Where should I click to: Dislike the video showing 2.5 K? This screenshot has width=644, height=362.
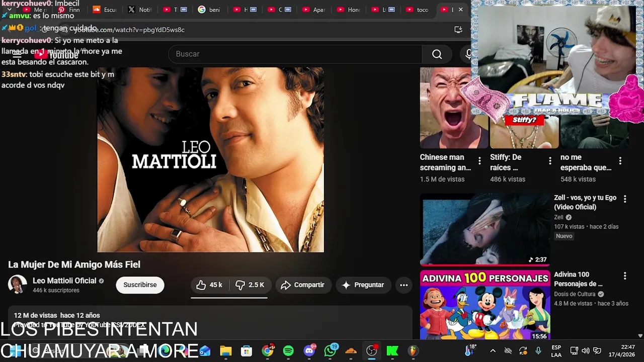tap(250, 285)
